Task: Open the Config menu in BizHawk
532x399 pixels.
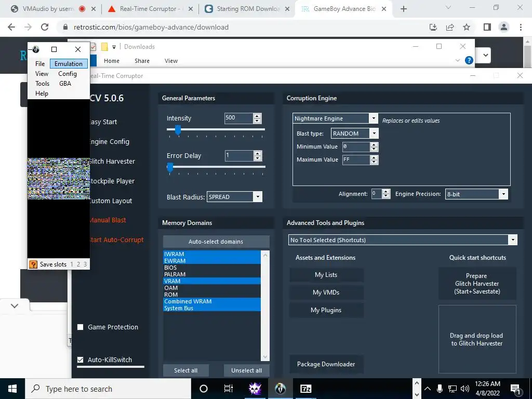Action: (68, 74)
